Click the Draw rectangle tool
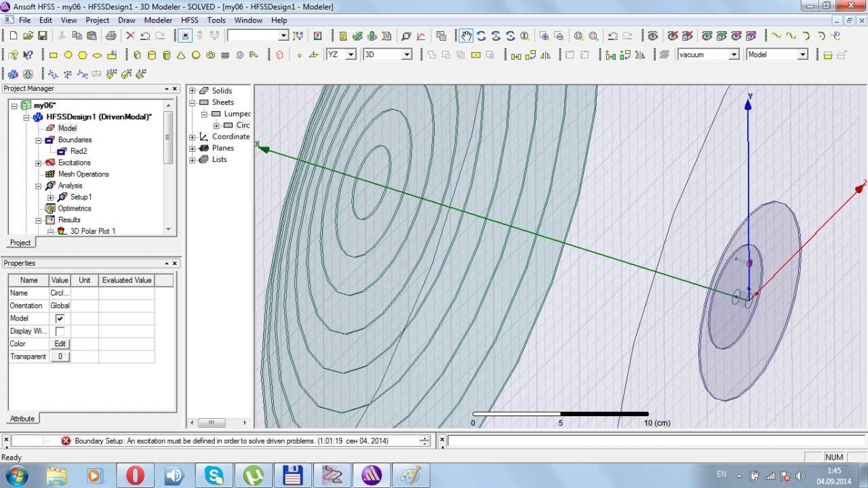 click(54, 55)
